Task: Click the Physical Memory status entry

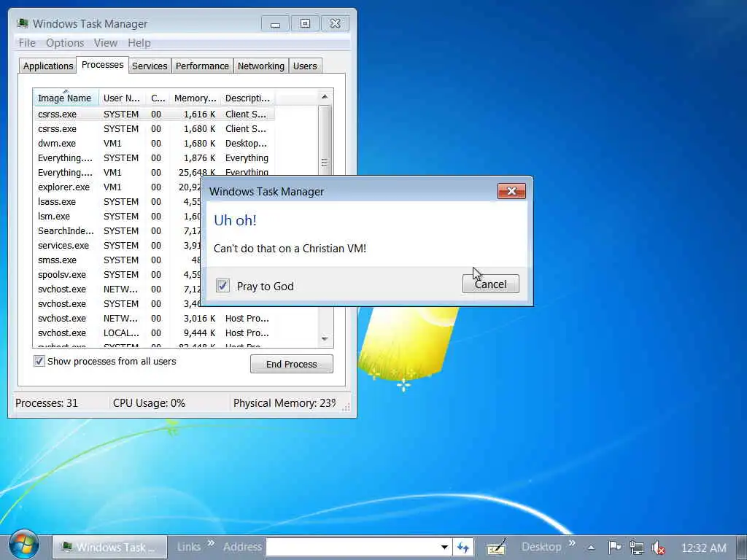Action: coord(285,403)
